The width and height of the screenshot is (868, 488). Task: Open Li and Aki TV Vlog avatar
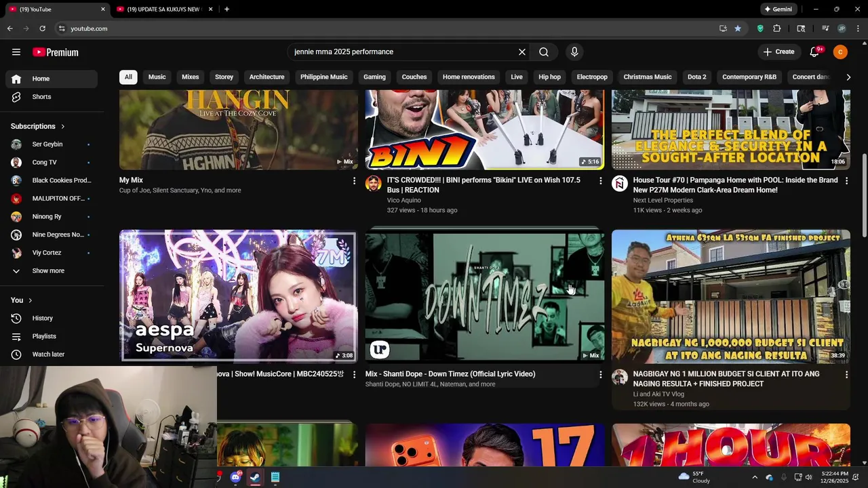(620, 378)
